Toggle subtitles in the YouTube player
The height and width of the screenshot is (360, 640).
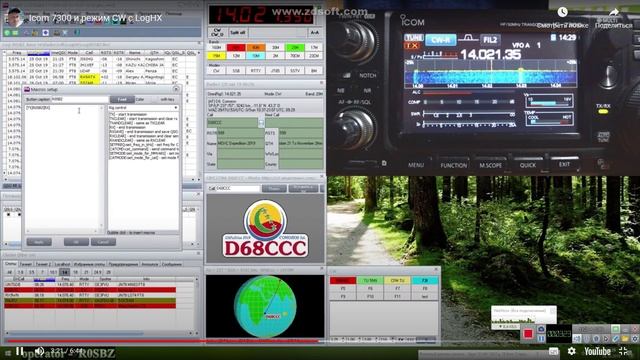tap(553, 351)
